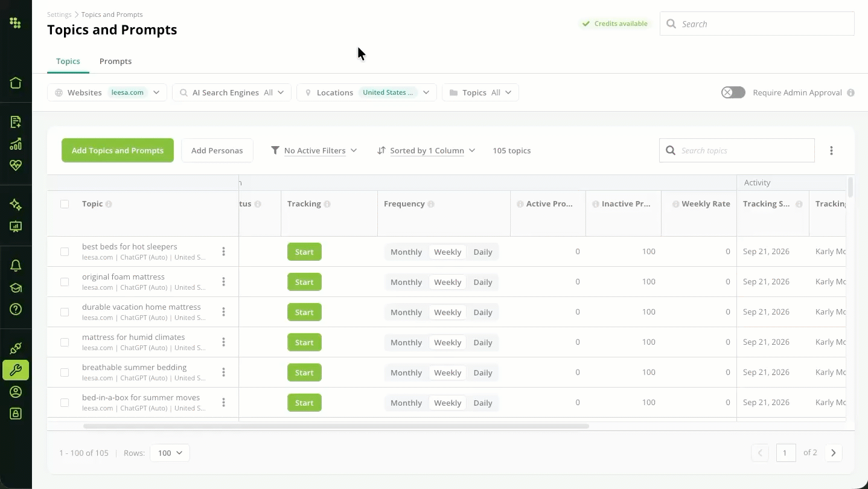Select the Topics tab
The image size is (868, 489).
click(x=68, y=62)
